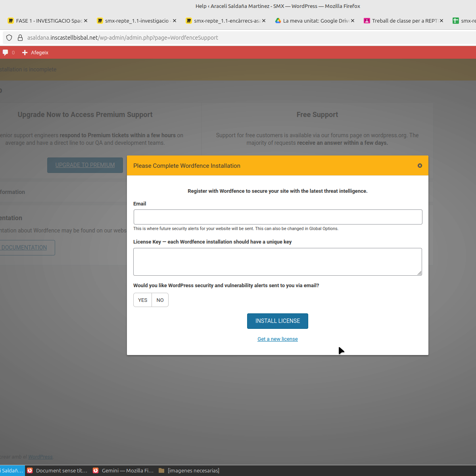Viewport: 476px width, 476px height.
Task: Open the Get a new license link
Action: tap(278, 339)
